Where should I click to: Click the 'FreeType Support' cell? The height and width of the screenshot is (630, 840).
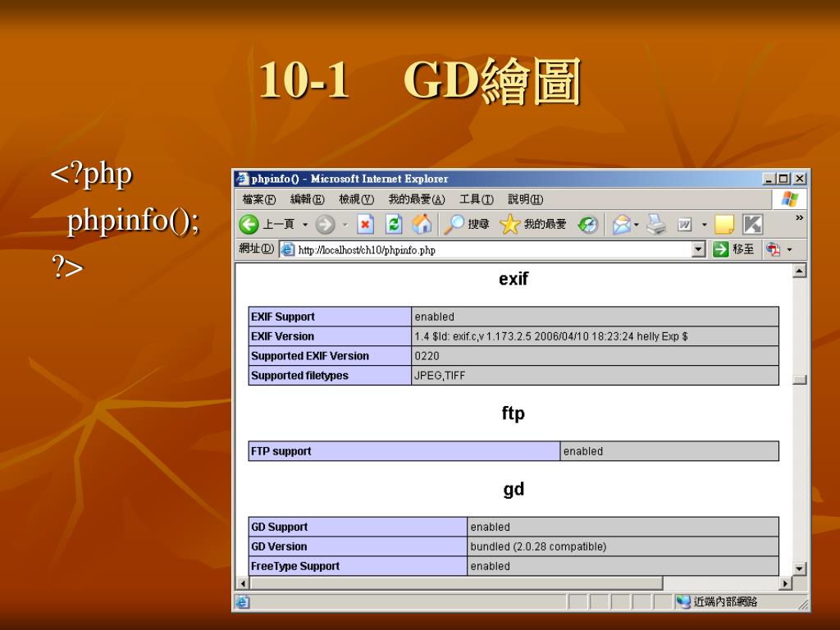pyautogui.click(x=358, y=566)
